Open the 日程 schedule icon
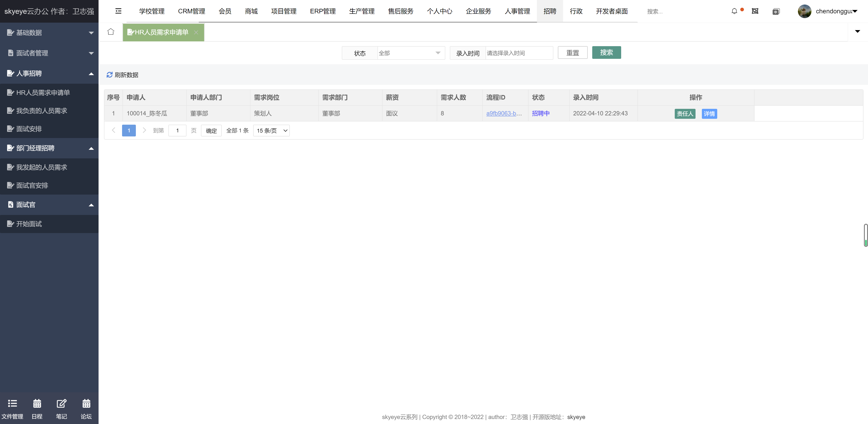Image resolution: width=868 pixels, height=424 pixels. [37, 404]
